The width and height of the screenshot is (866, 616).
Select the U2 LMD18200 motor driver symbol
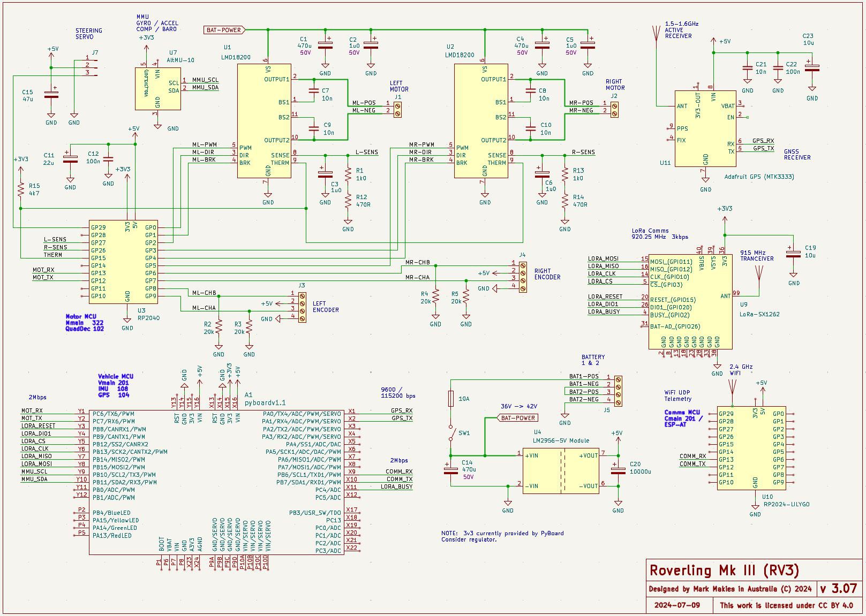[481, 121]
